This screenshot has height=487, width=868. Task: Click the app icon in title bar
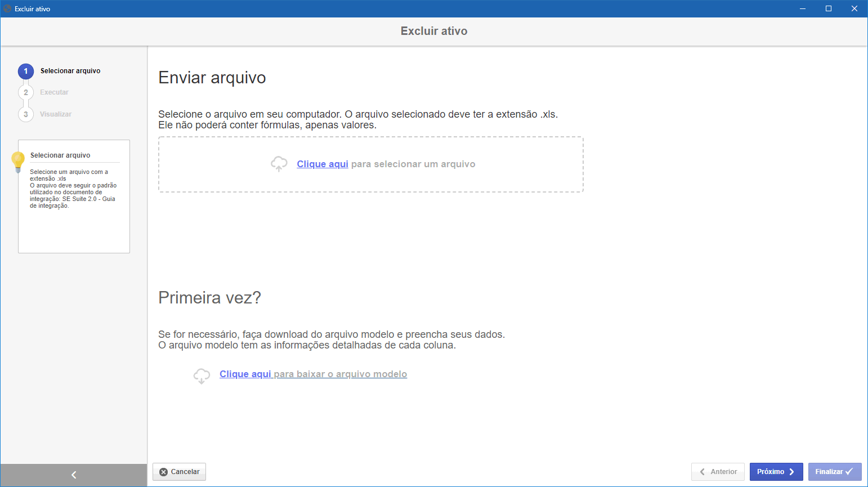click(7, 8)
